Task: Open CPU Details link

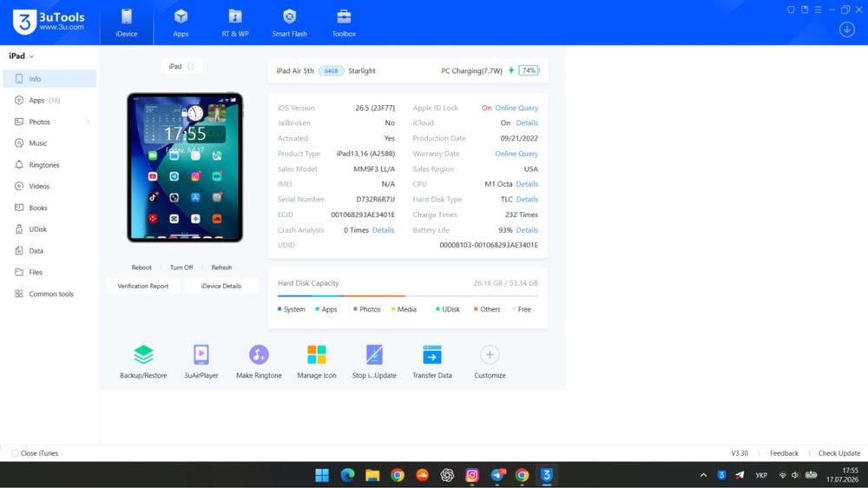Action: click(x=527, y=184)
